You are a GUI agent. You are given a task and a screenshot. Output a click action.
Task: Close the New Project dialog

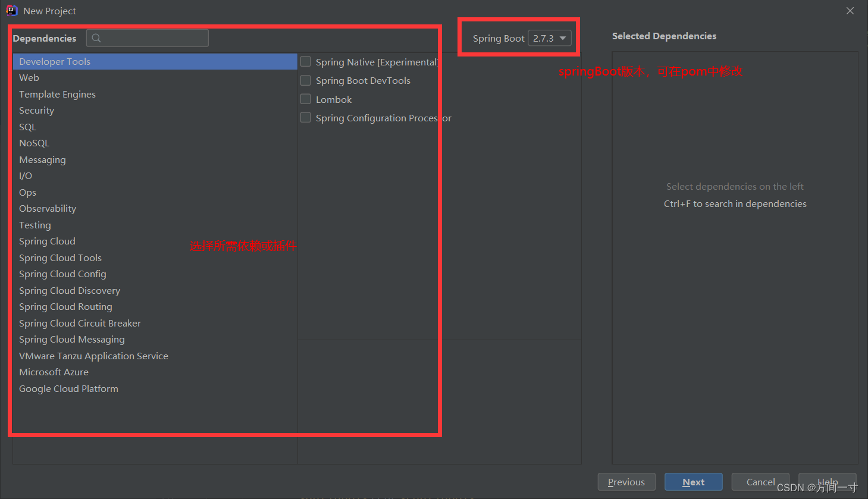(850, 11)
